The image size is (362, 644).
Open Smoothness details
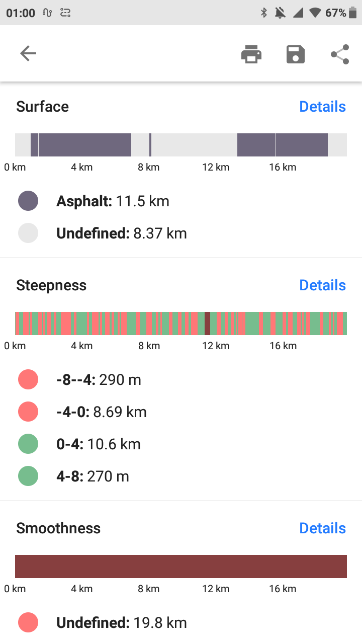pos(322,528)
